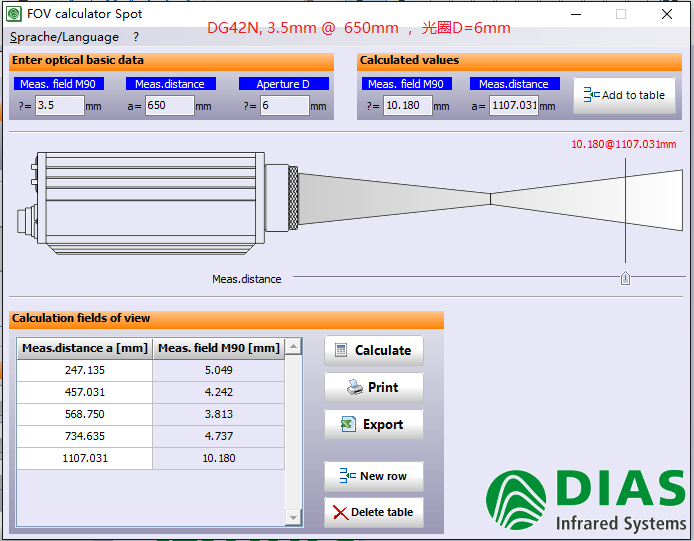Click the Meas.distance input showing 650

tap(169, 105)
